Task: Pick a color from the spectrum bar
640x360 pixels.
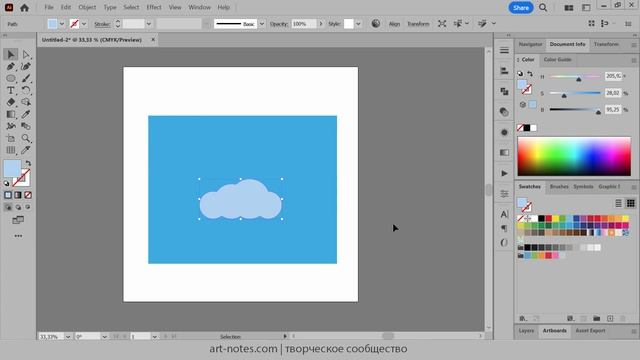Action: tap(574, 156)
